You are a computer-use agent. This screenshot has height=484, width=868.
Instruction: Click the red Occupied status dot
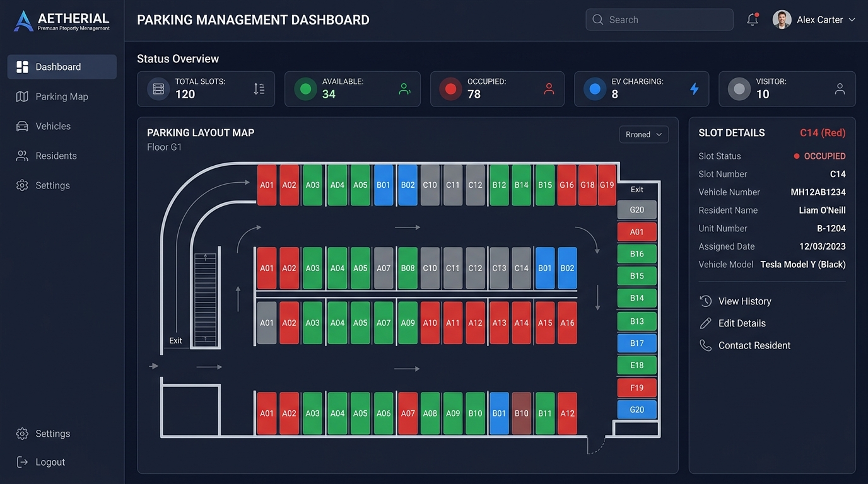click(x=450, y=89)
